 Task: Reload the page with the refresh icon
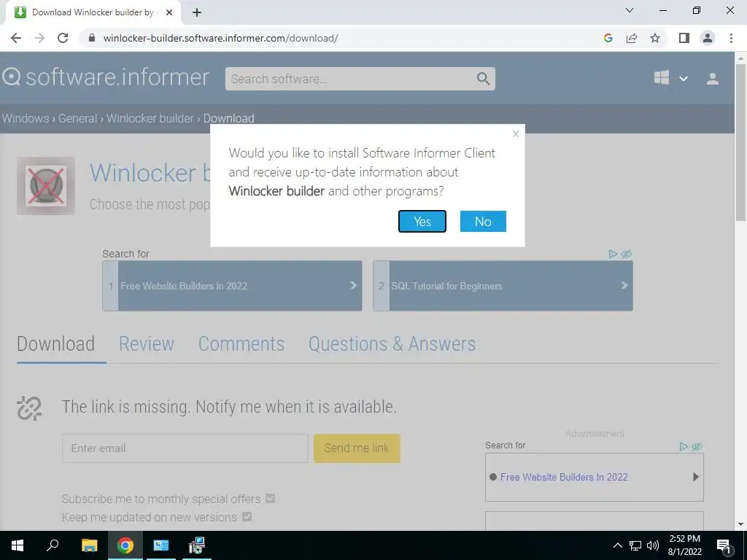point(63,38)
